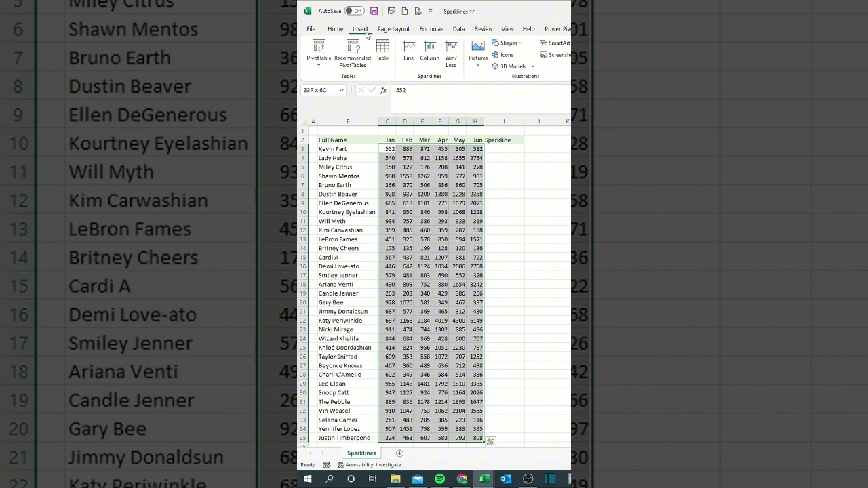Open File Explorer from taskbar

coord(395,479)
